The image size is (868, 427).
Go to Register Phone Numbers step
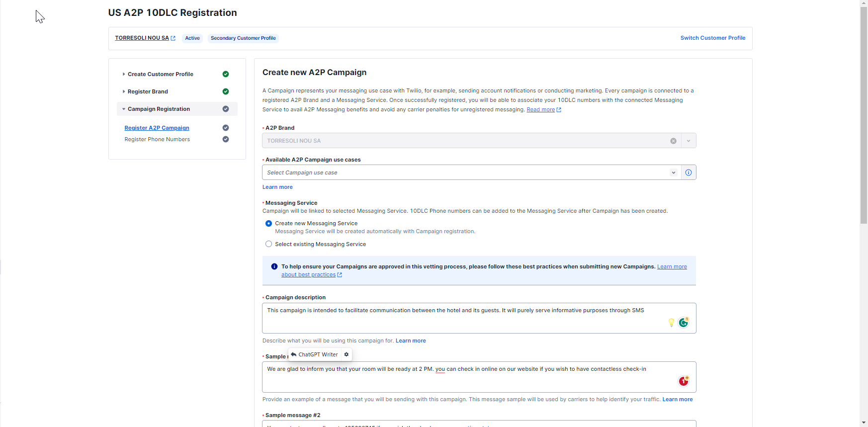point(157,140)
